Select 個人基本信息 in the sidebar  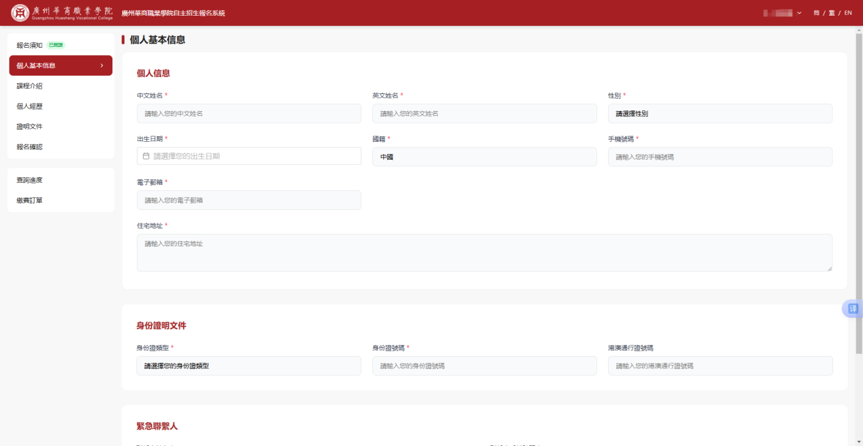tap(61, 66)
